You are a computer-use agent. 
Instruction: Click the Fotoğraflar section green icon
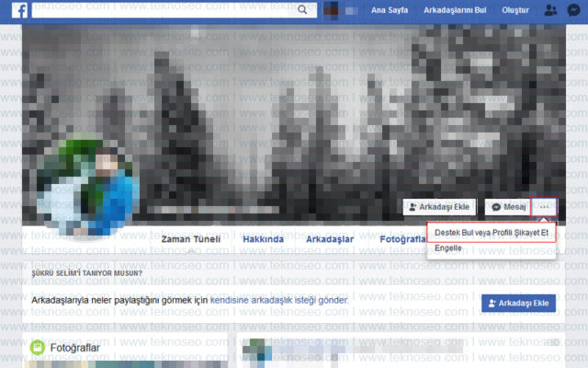[x=38, y=348]
